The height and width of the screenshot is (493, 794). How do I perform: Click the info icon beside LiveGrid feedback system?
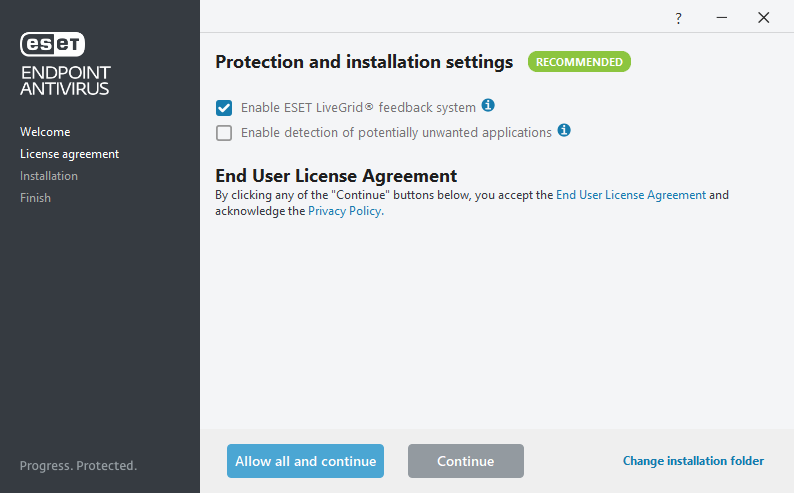488,105
